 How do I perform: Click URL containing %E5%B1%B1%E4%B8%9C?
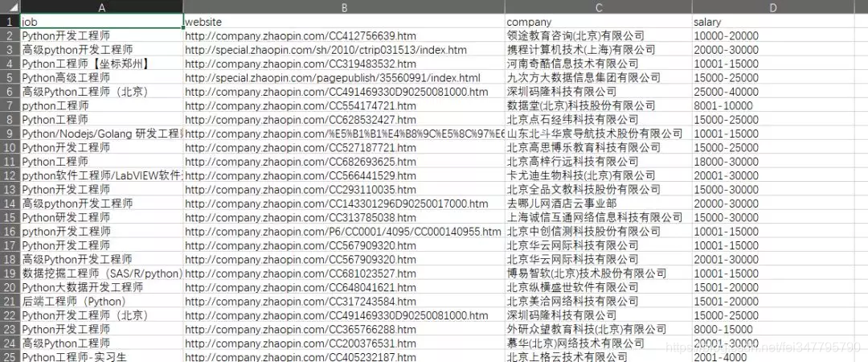(x=344, y=134)
